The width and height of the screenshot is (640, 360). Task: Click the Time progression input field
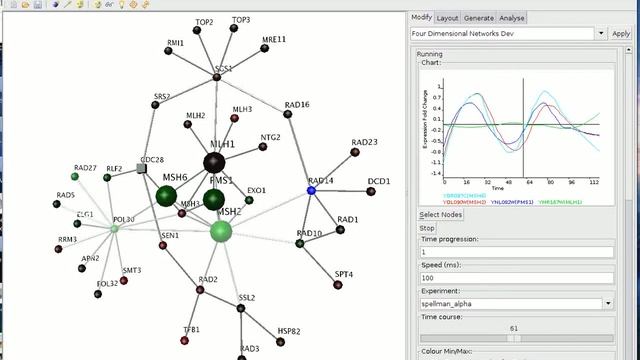(x=517, y=252)
